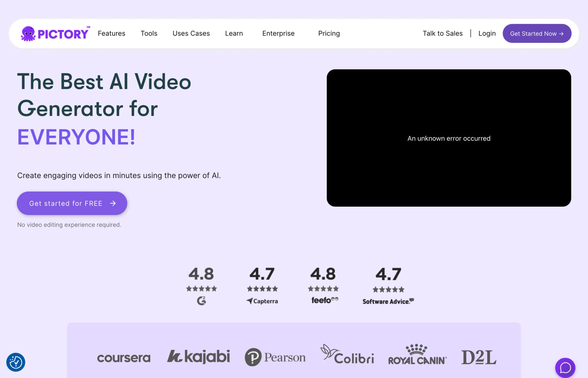The image size is (588, 378).
Task: Click the Coursera logo
Action: pyautogui.click(x=124, y=357)
